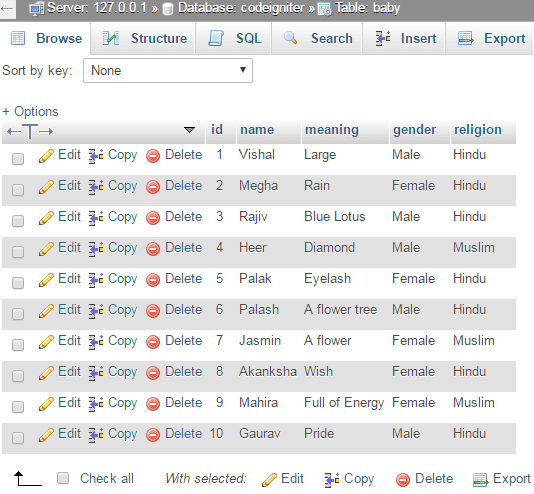The width and height of the screenshot is (534, 494).
Task: Click Database: codeigniter breadcrumb link
Action: [241, 8]
